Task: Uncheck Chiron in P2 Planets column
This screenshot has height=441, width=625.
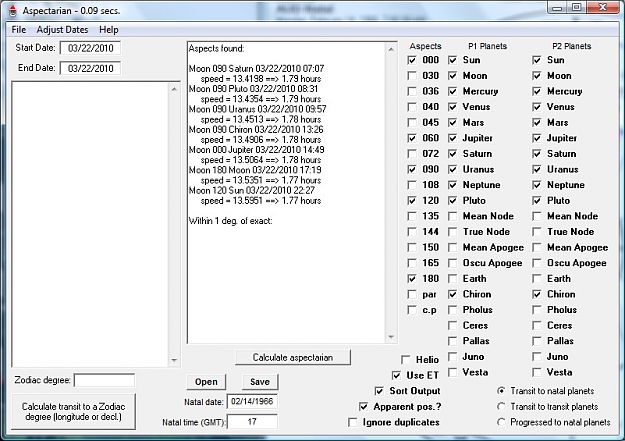Action: (x=537, y=294)
